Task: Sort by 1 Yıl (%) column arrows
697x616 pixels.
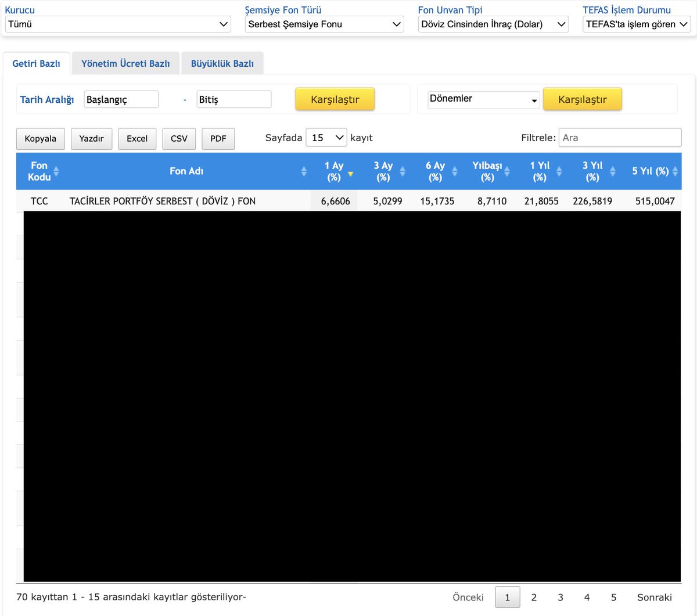Action: click(x=559, y=171)
